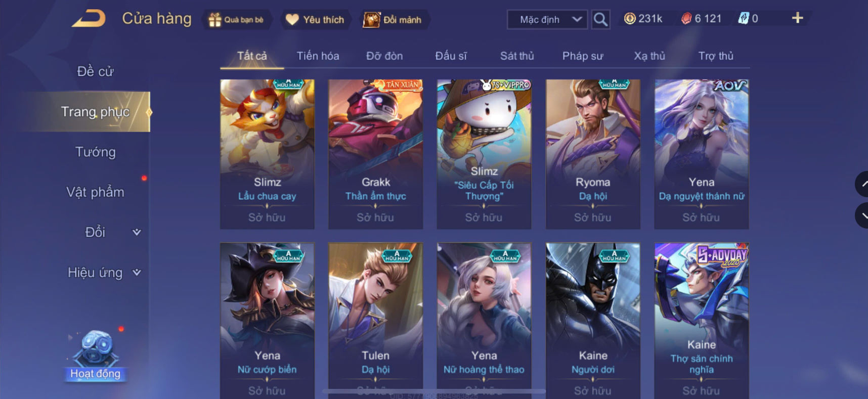Viewport: 868px width, 399px height.
Task: Open the search magnifier icon
Action: pyautogui.click(x=600, y=20)
